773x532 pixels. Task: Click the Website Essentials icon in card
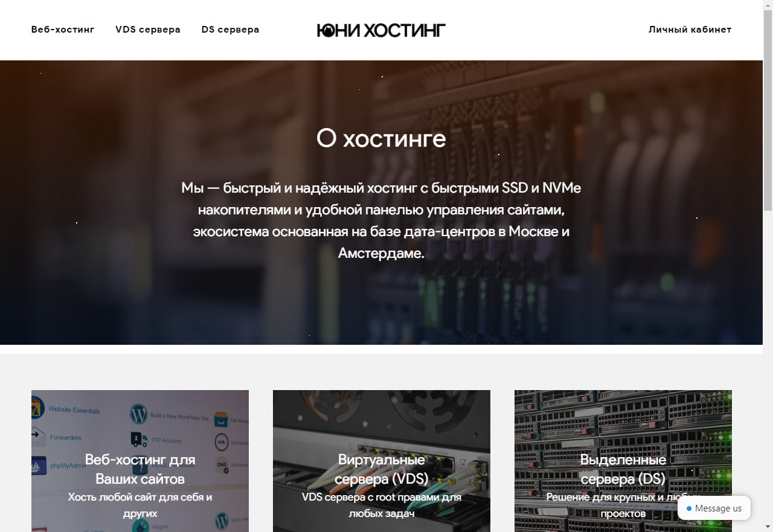pos(37,408)
